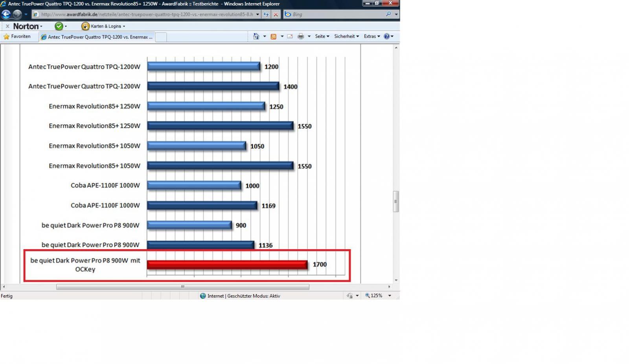The height and width of the screenshot is (364, 629).
Task: Expand the arrow beside Norton green checkmark
Action: 66,26
